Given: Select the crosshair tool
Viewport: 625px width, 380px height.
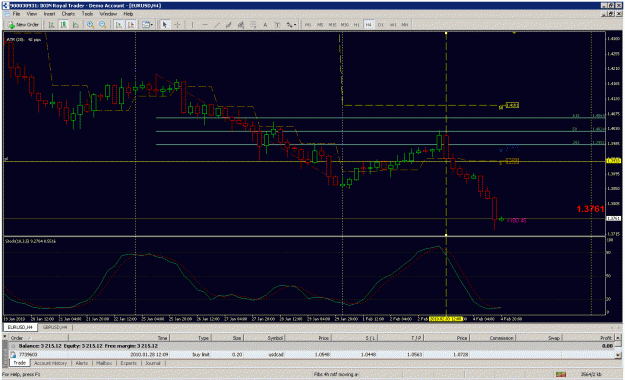Looking at the screenshot, I should click(177, 25).
